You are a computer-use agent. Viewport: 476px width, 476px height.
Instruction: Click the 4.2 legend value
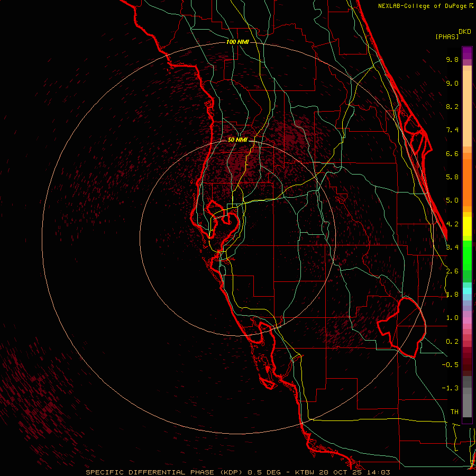click(x=452, y=224)
